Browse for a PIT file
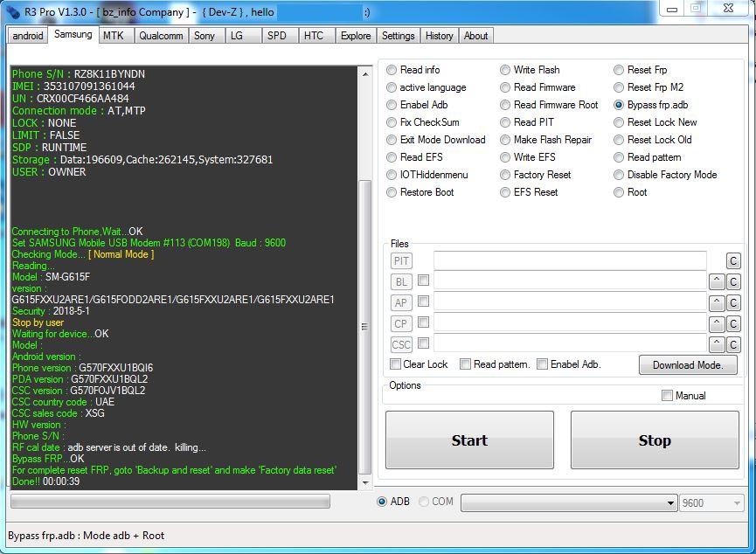The height and width of the screenshot is (554, 756). pyautogui.click(x=401, y=261)
